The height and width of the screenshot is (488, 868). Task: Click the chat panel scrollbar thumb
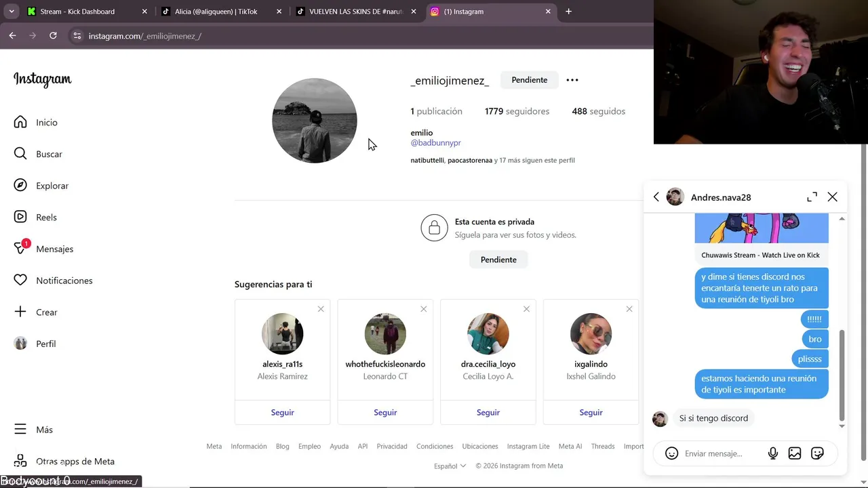coord(842,375)
